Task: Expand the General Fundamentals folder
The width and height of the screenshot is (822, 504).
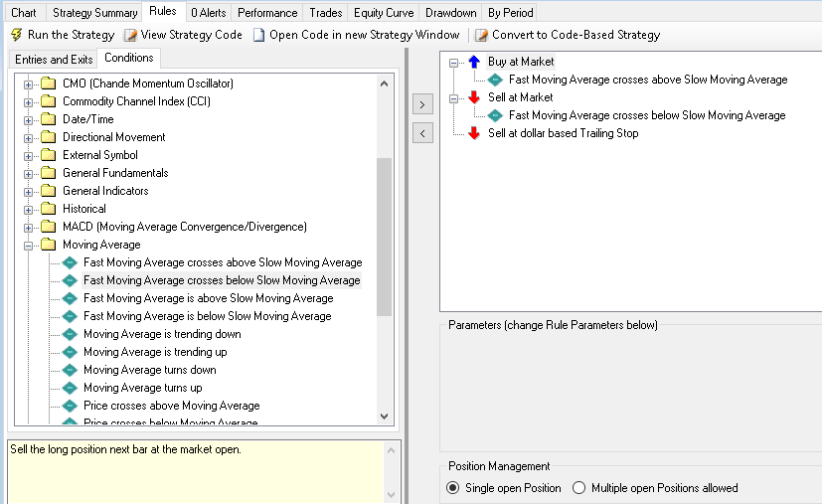Action: coord(29,173)
